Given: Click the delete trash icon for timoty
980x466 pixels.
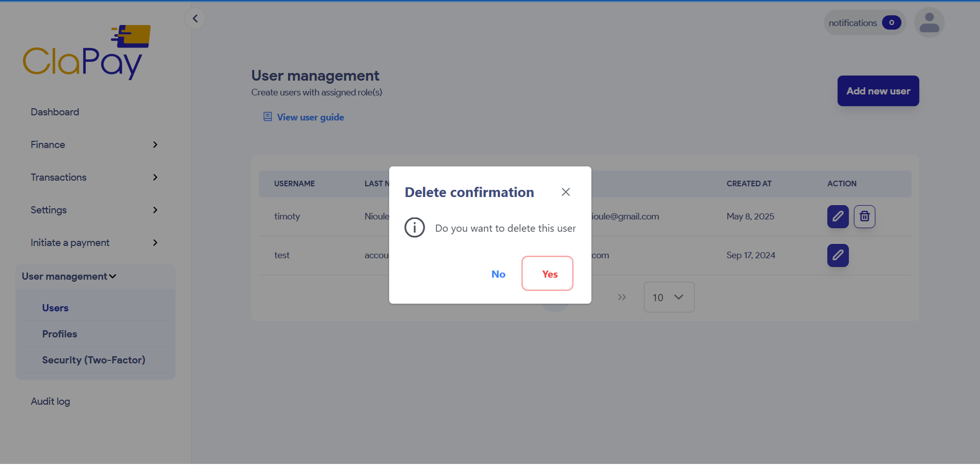Looking at the screenshot, I should coord(864,216).
